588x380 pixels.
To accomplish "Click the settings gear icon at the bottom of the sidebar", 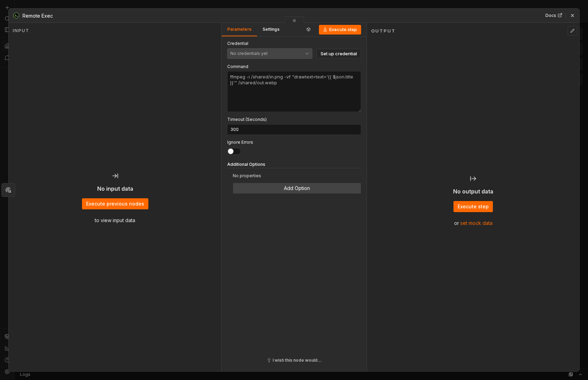I will 7,372.
